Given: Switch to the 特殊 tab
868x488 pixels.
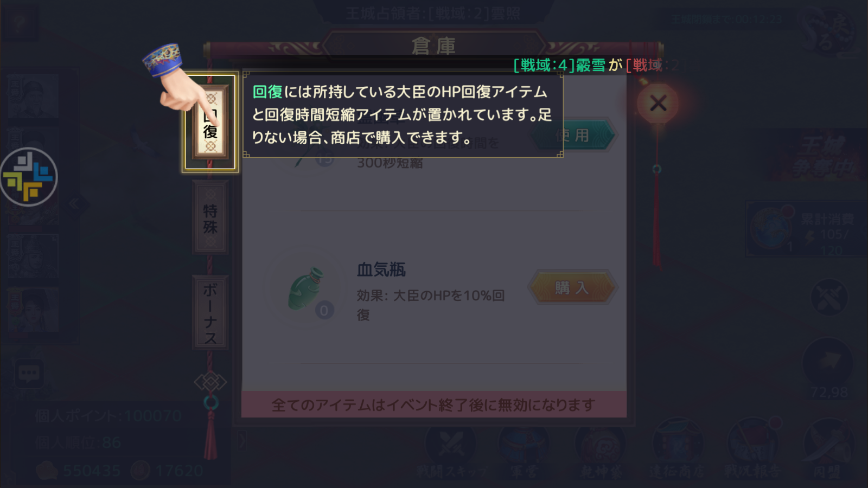Looking at the screenshot, I should click(x=210, y=217).
